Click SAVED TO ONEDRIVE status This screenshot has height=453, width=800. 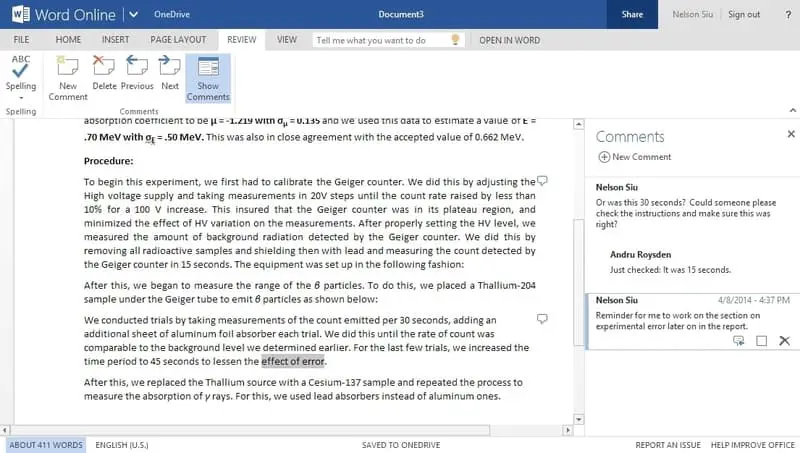[401, 445]
